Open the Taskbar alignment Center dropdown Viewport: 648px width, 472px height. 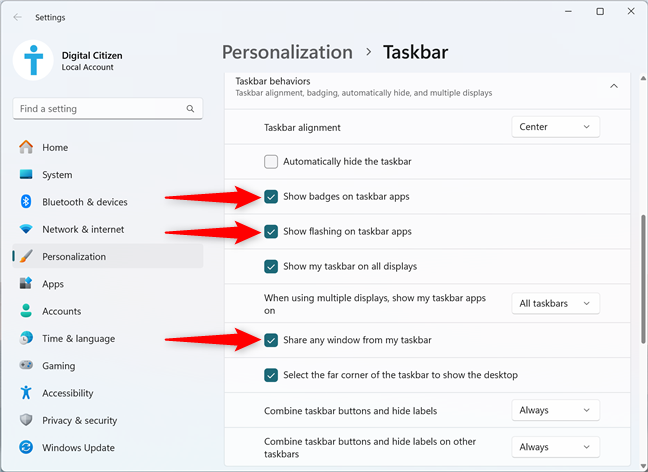tap(555, 127)
